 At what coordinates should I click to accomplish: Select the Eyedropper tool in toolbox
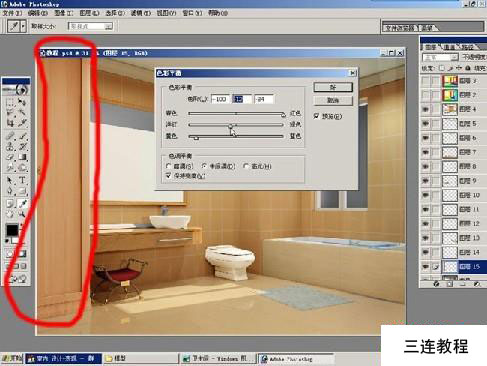click(22, 203)
